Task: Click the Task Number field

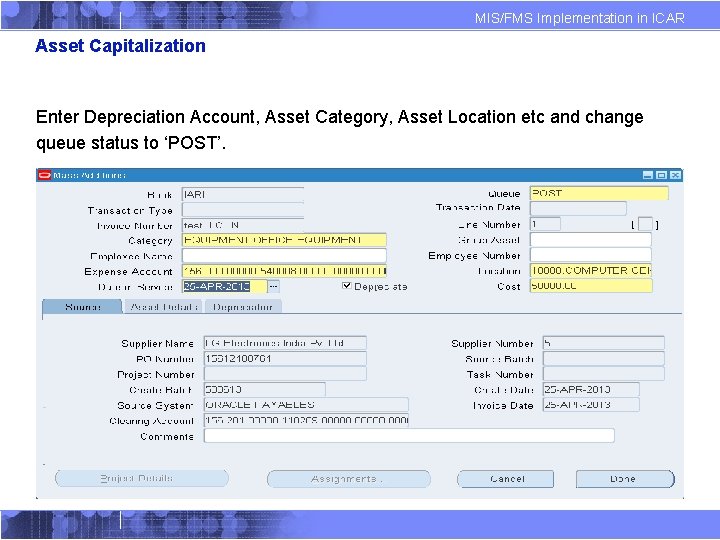Action: pos(603,373)
